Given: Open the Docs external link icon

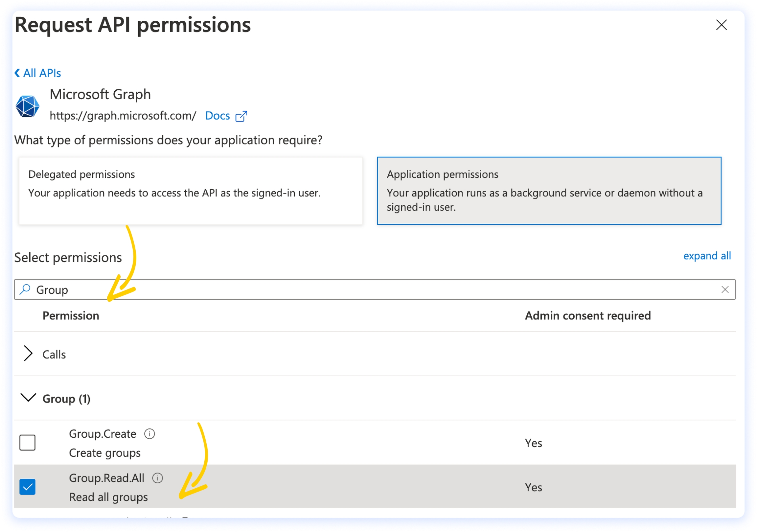Looking at the screenshot, I should tap(241, 116).
